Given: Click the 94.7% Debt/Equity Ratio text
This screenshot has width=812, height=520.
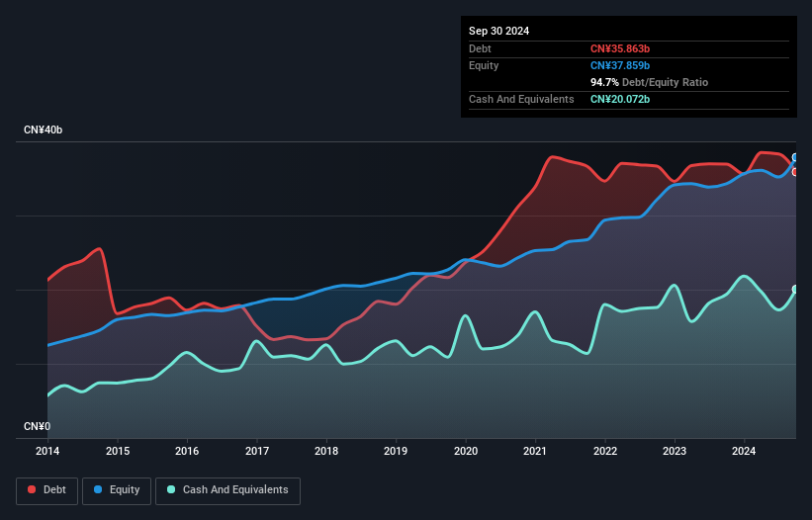Looking at the screenshot, I should click(649, 82).
